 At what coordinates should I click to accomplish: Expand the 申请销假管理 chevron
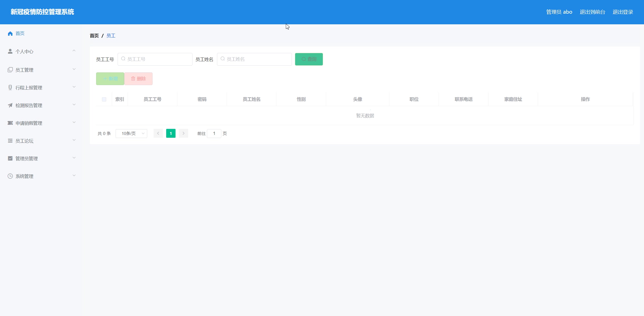click(74, 122)
